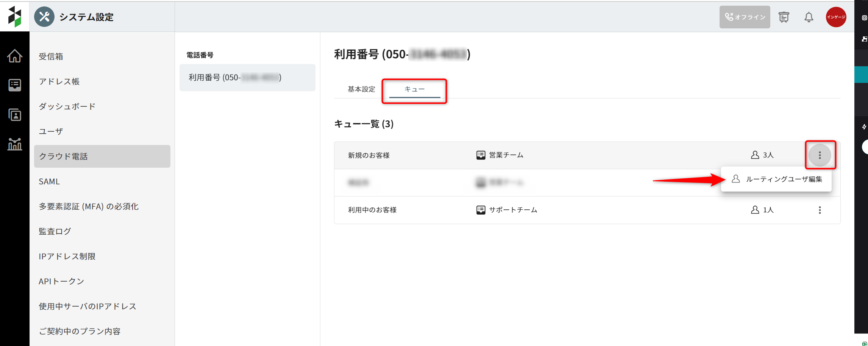Click the notification bell icon
868x346 pixels.
tap(809, 17)
